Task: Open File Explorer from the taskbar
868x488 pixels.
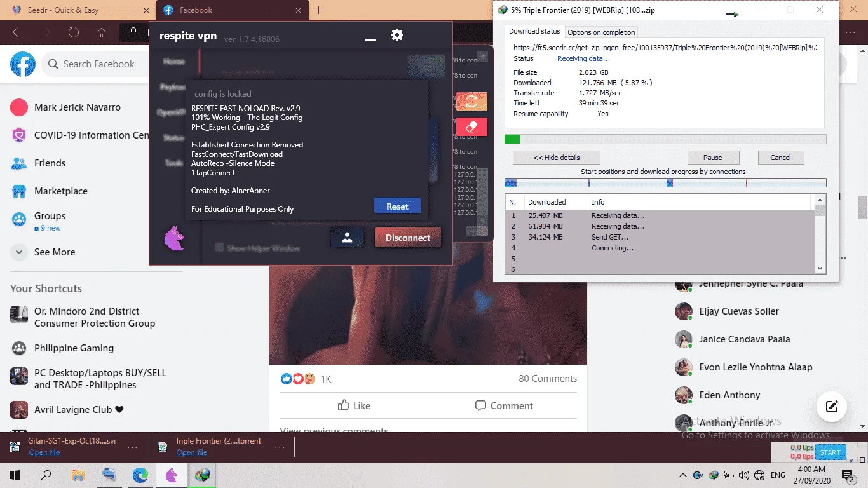Action: point(78,475)
